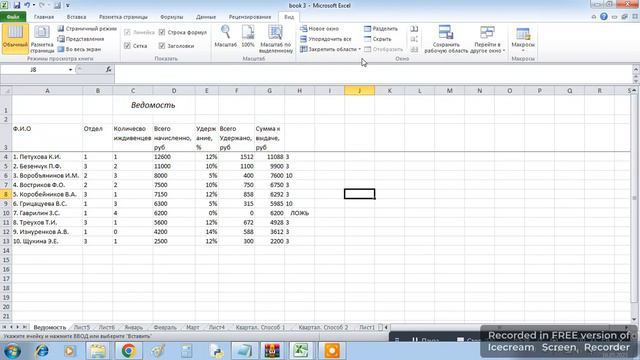Screen dimensions: 640x360
Task: Select row 8 header
Action: pyautogui.click(x=6, y=194)
